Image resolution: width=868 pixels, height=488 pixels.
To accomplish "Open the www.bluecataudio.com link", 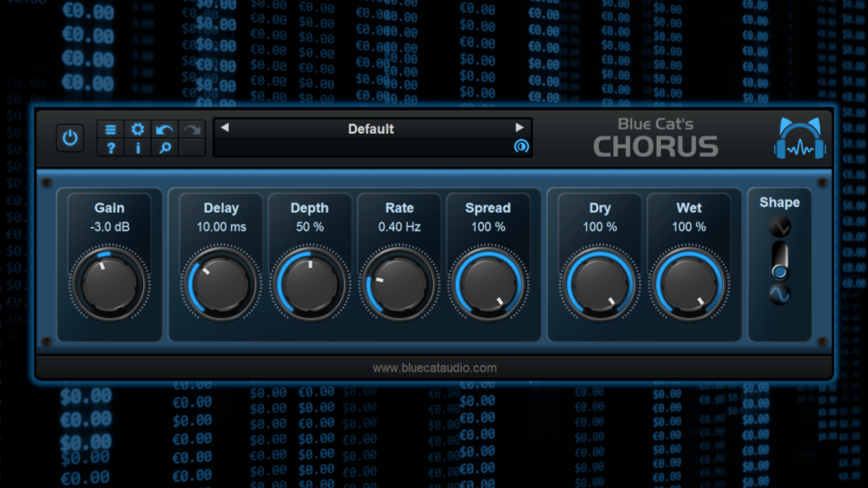I will coord(435,368).
